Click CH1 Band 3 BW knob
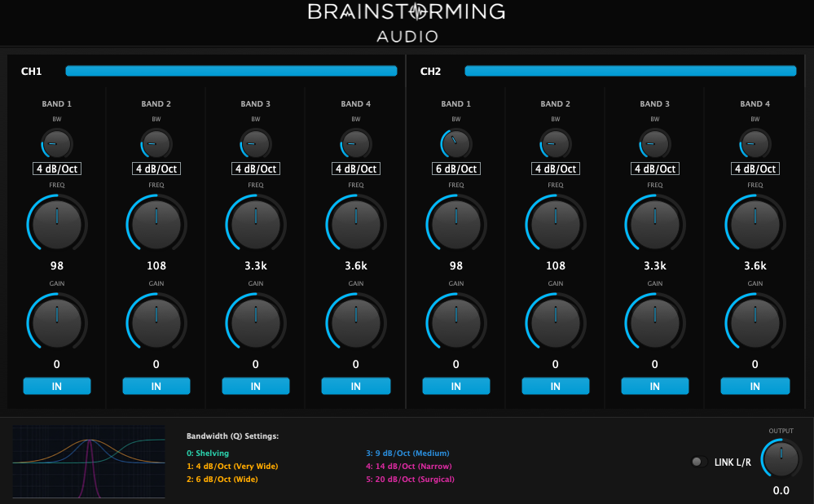 [x=255, y=143]
